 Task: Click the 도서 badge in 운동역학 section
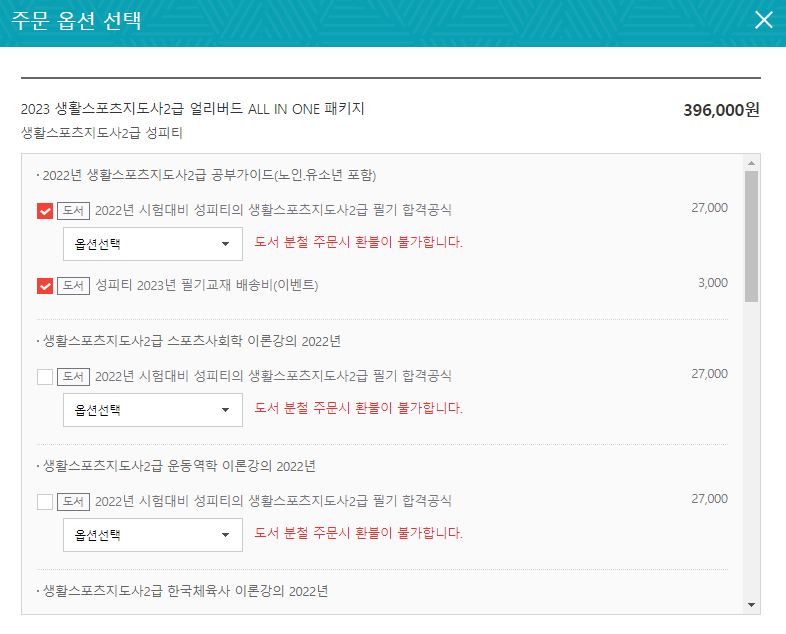pos(73,501)
